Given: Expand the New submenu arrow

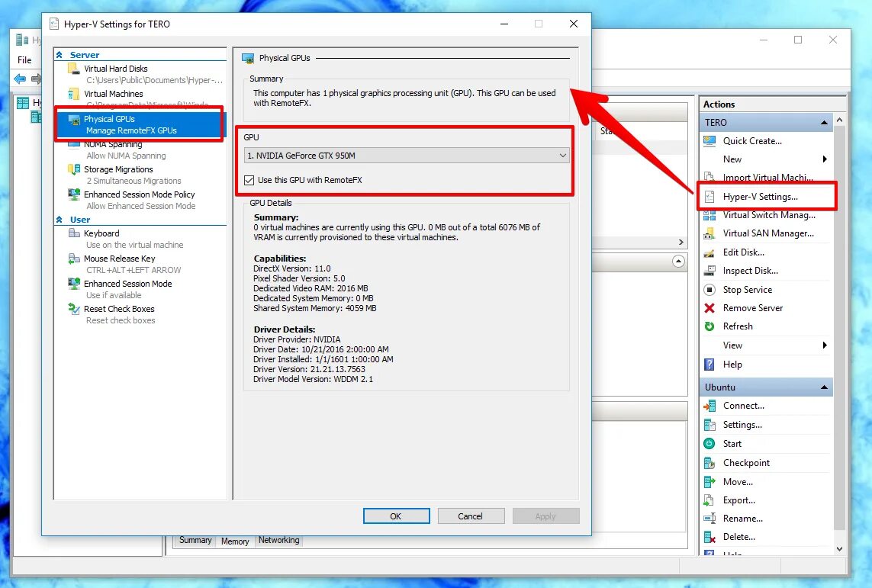Looking at the screenshot, I should (x=825, y=159).
